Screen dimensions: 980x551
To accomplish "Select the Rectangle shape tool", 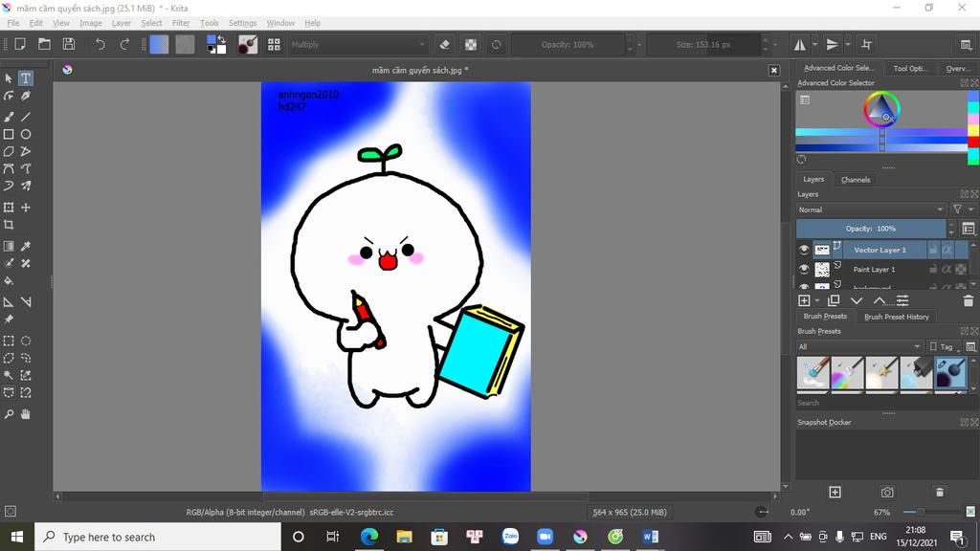I will click(8, 134).
